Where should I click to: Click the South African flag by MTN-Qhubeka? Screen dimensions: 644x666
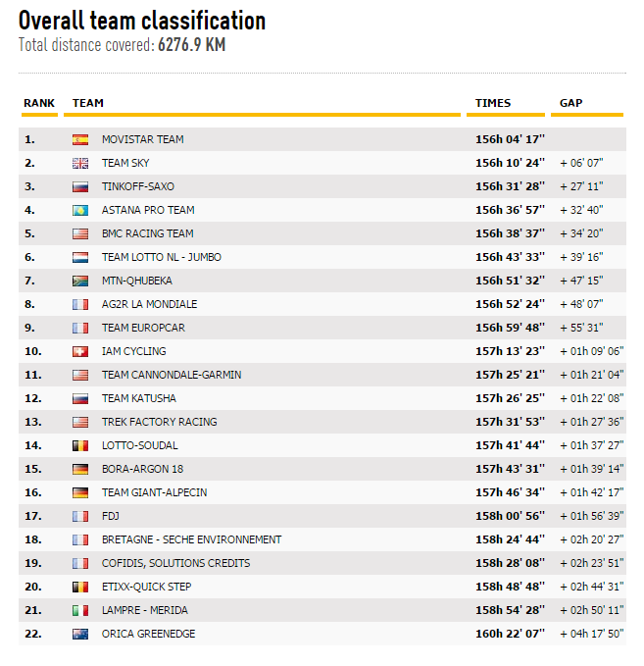(x=80, y=281)
